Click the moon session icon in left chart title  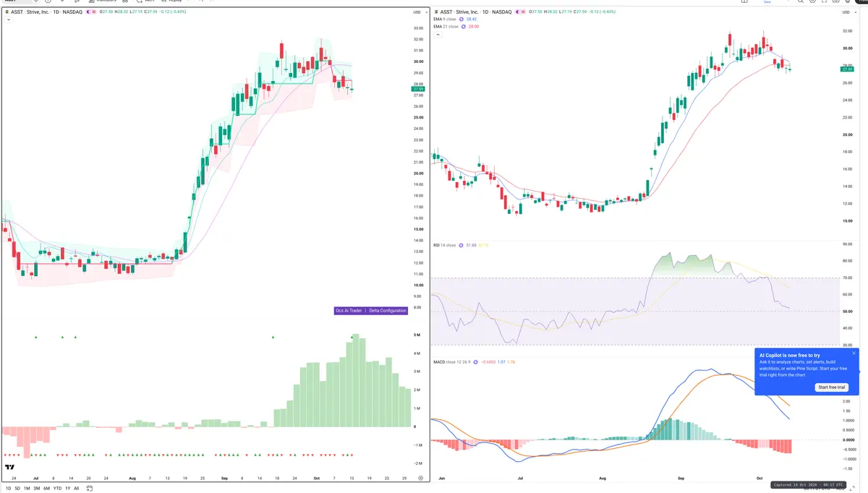(x=89, y=12)
